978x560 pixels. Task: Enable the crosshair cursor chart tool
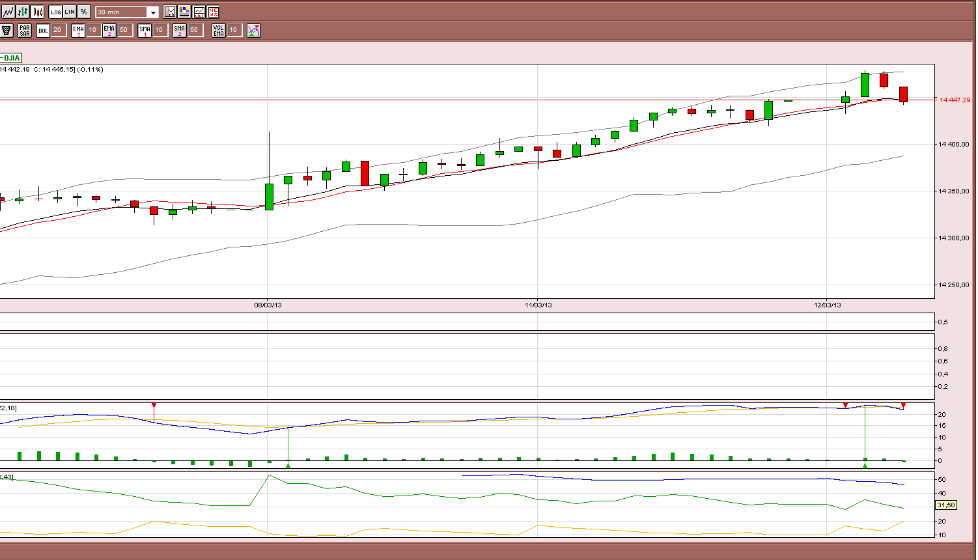click(x=170, y=12)
